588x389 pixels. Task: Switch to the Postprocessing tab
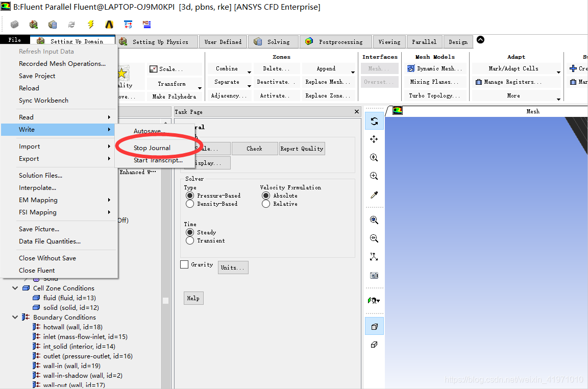336,42
